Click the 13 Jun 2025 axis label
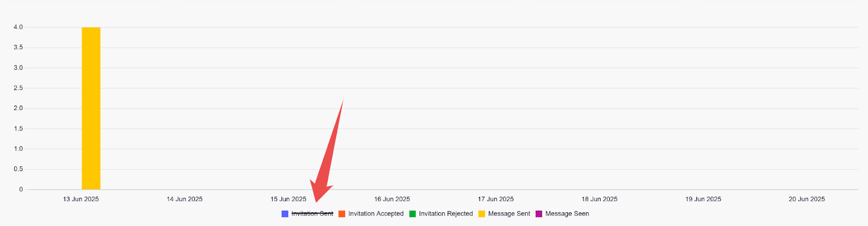Image resolution: width=868 pixels, height=226 pixels. pyautogui.click(x=81, y=199)
